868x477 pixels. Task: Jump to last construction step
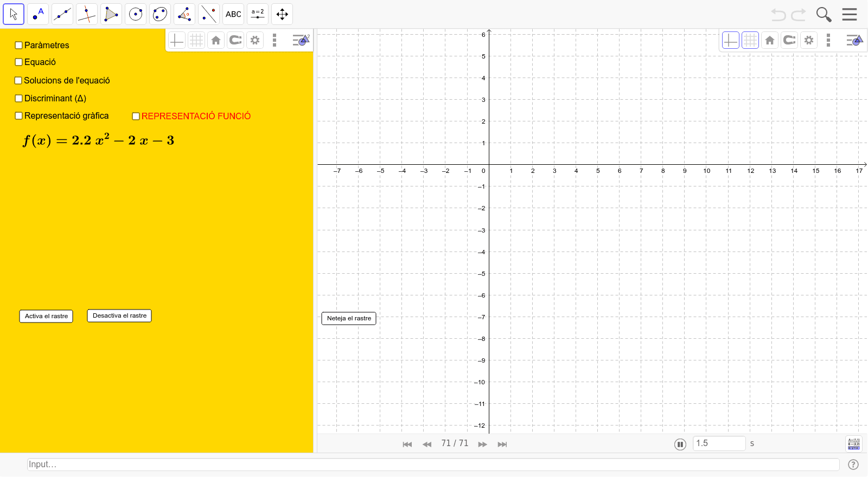coord(502,444)
